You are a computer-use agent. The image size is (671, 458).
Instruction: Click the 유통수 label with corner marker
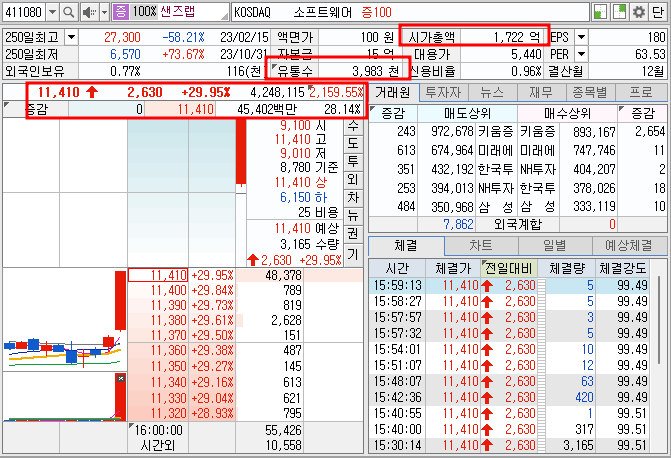tap(295, 71)
